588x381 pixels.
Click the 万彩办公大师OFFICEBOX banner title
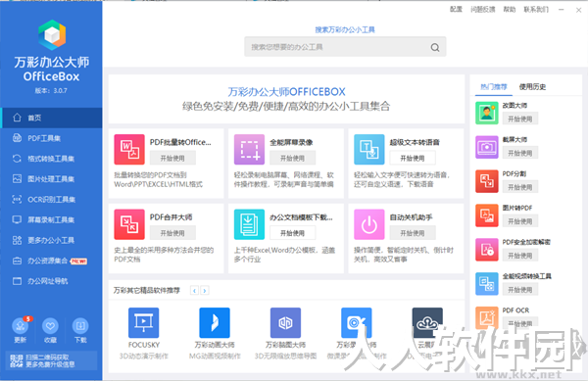[x=286, y=92]
